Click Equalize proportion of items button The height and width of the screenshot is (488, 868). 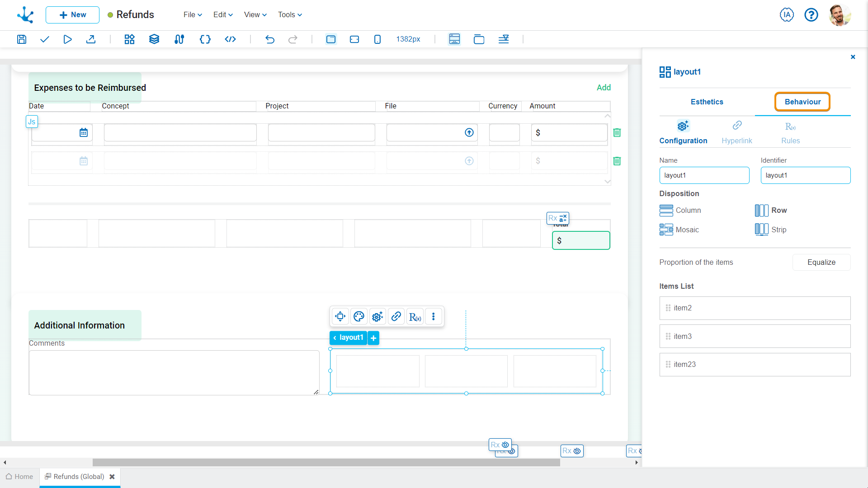pos(821,262)
